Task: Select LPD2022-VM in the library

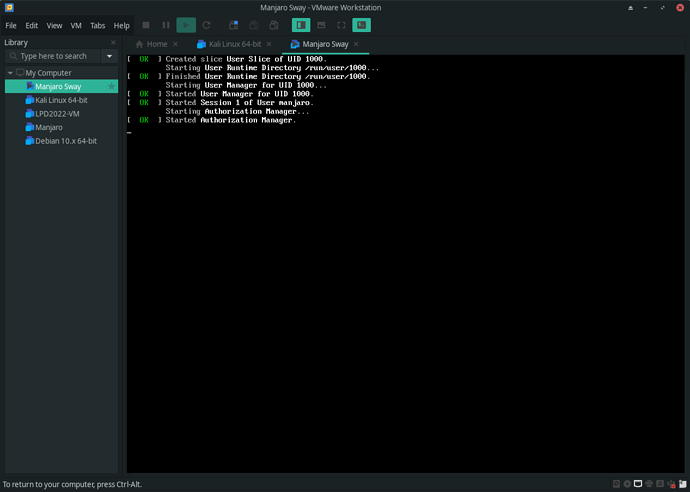Action: (61, 114)
